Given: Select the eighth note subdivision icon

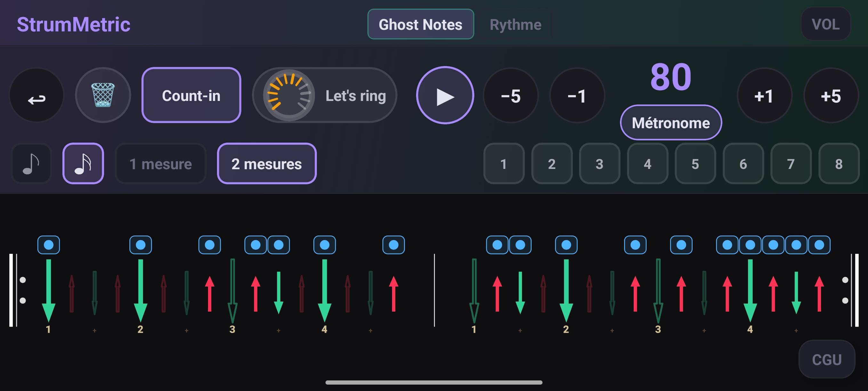Looking at the screenshot, I should 31,164.
